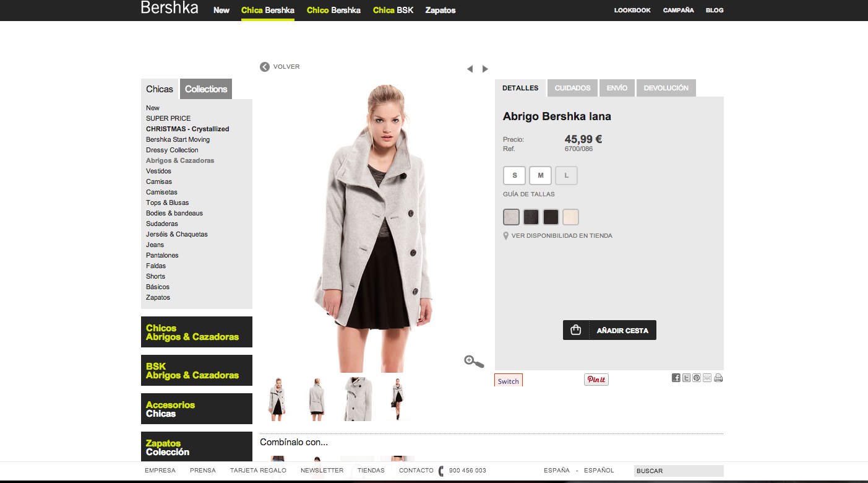The width and height of the screenshot is (868, 483).
Task: Open the Blog link
Action: [715, 11]
